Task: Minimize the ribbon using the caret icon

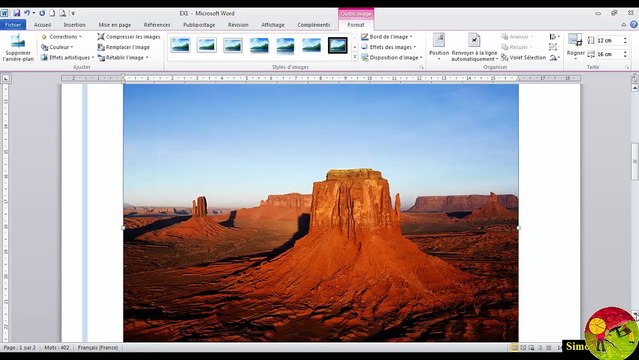Action: point(624,25)
